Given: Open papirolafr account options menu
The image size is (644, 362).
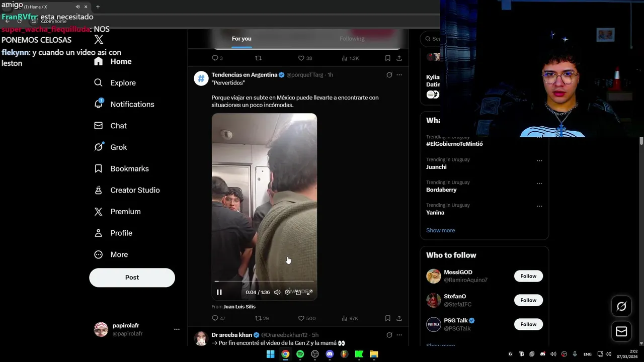Looking at the screenshot, I should click(x=177, y=329).
